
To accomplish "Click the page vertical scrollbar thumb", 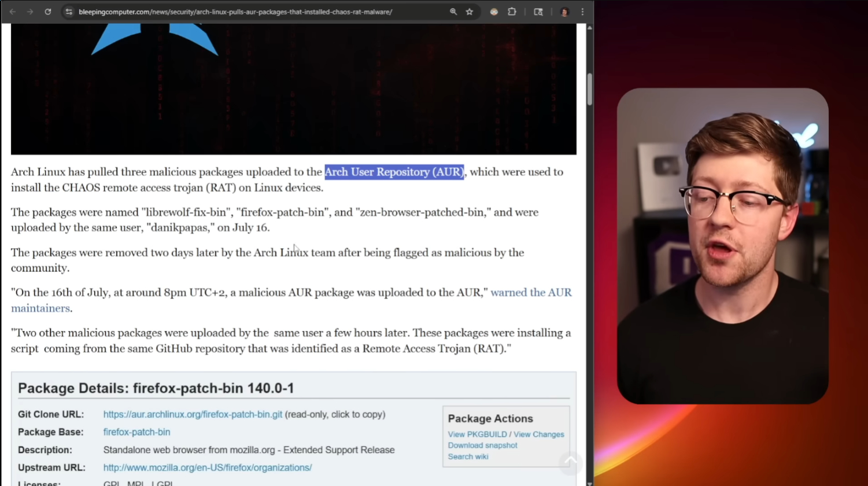I will 590,89.
